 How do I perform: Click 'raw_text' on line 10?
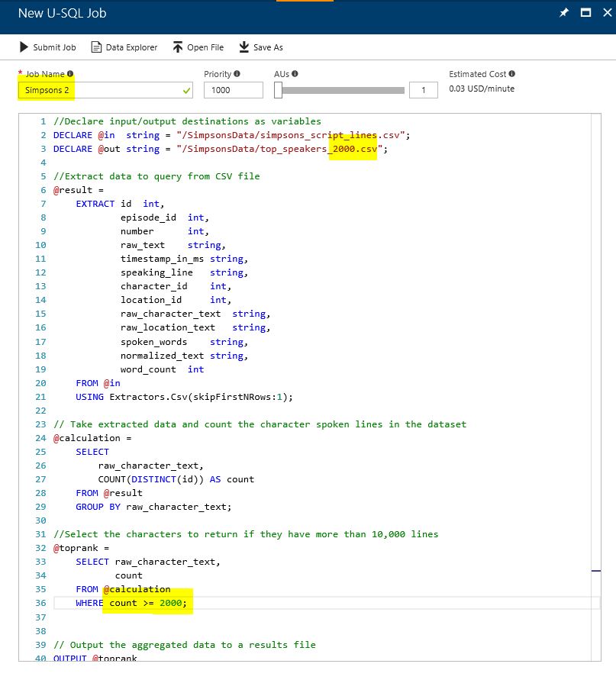tap(143, 245)
